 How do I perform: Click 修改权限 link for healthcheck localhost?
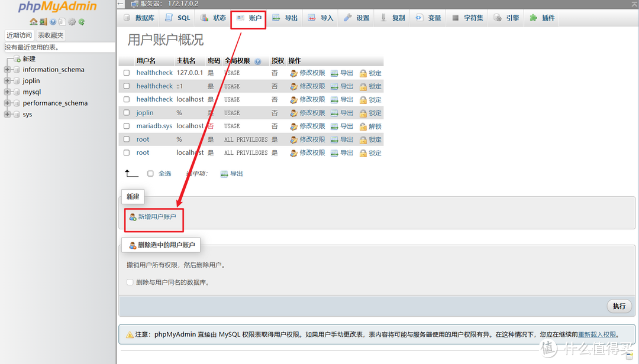[312, 100]
